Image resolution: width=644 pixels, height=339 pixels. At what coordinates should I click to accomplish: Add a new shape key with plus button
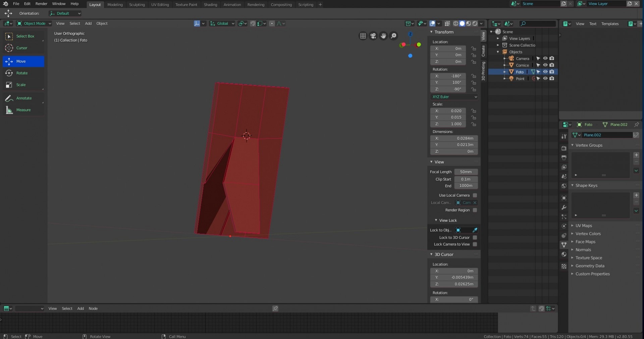[636, 195]
